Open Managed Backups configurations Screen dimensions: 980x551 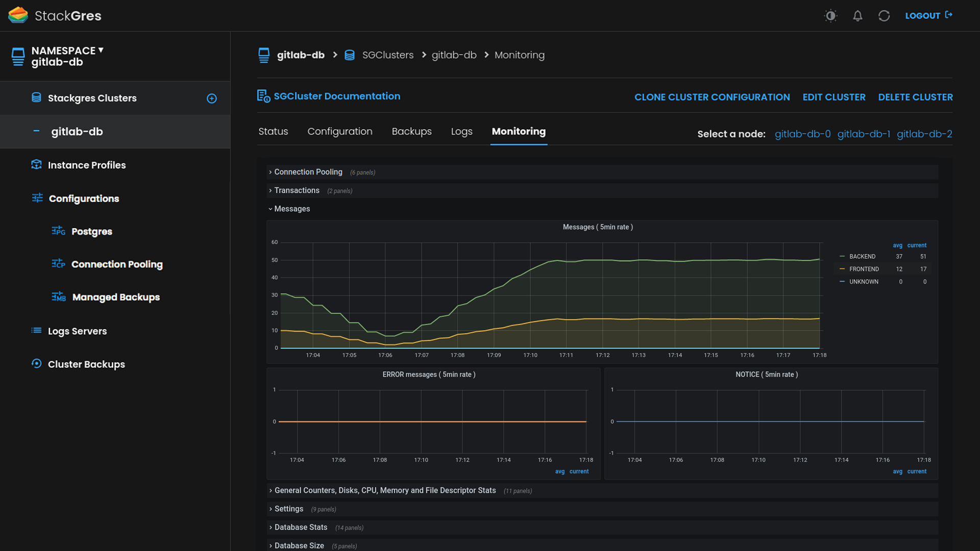pyautogui.click(x=116, y=297)
